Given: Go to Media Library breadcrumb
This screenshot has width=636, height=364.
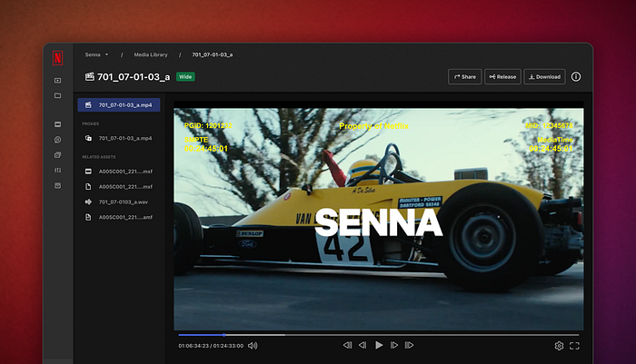Looking at the screenshot, I should (151, 54).
